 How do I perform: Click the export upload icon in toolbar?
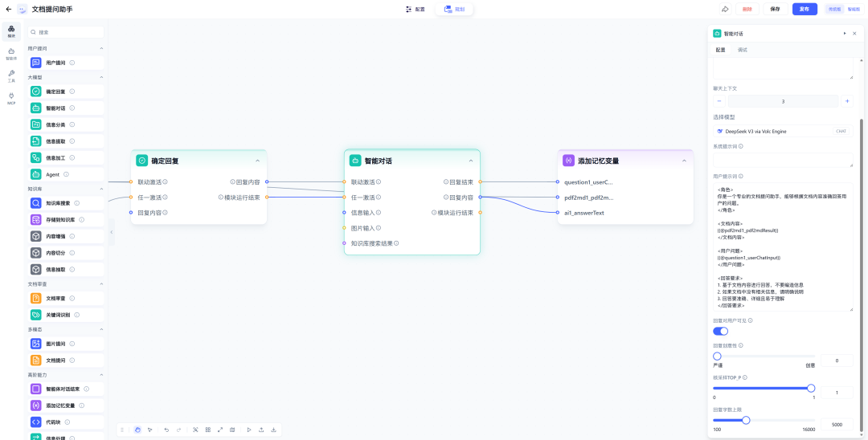point(260,430)
